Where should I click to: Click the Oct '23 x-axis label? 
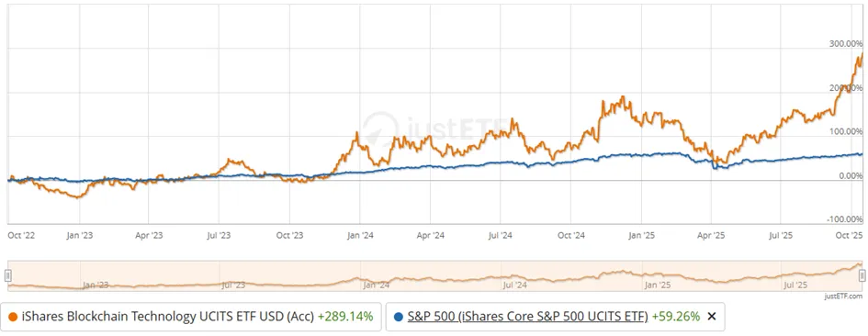coord(290,235)
